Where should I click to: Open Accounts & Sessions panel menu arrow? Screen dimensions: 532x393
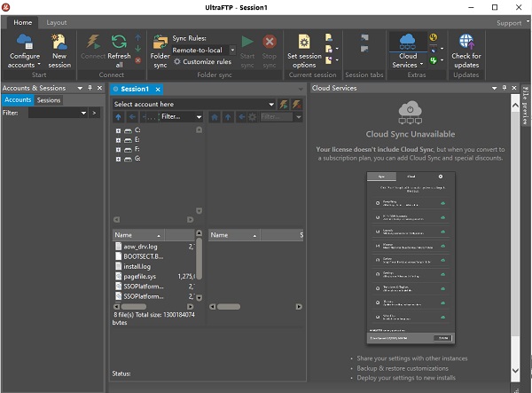pyautogui.click(x=80, y=88)
